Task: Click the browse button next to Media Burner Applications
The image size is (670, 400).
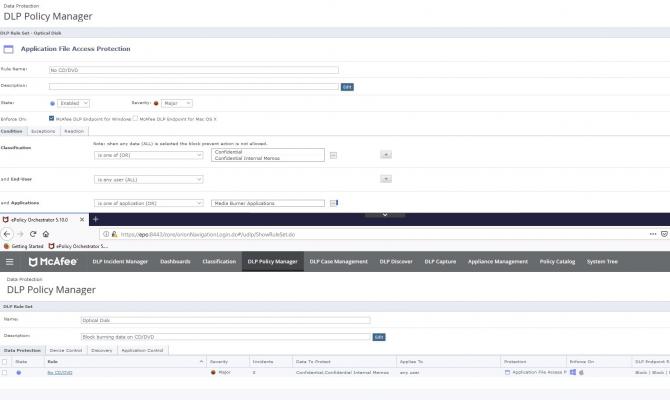Action: pos(334,203)
